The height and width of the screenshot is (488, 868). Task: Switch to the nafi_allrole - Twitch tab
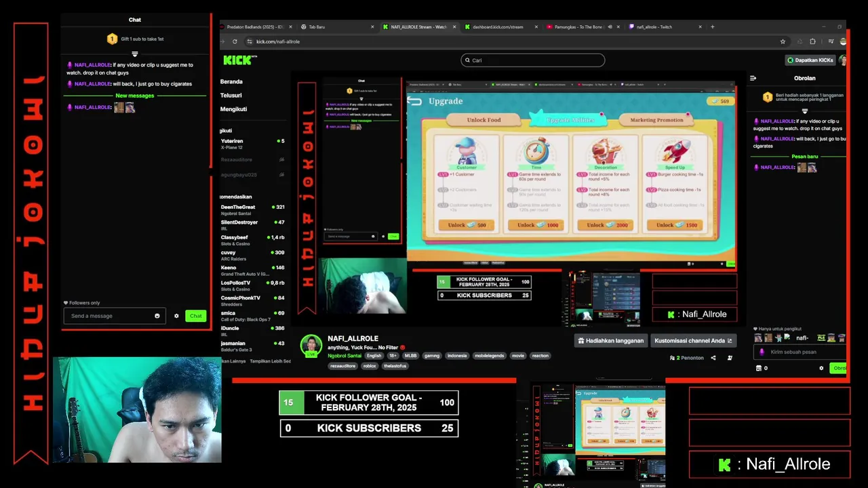[x=665, y=27]
